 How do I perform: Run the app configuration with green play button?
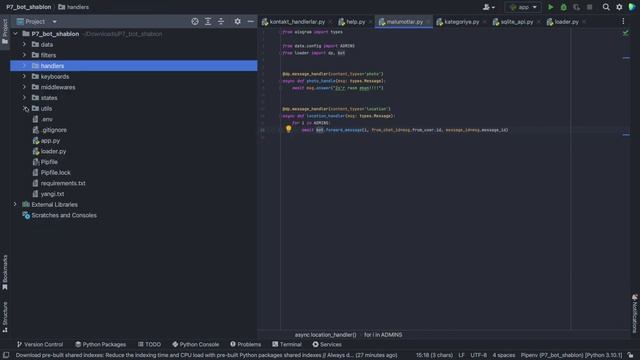point(551,7)
